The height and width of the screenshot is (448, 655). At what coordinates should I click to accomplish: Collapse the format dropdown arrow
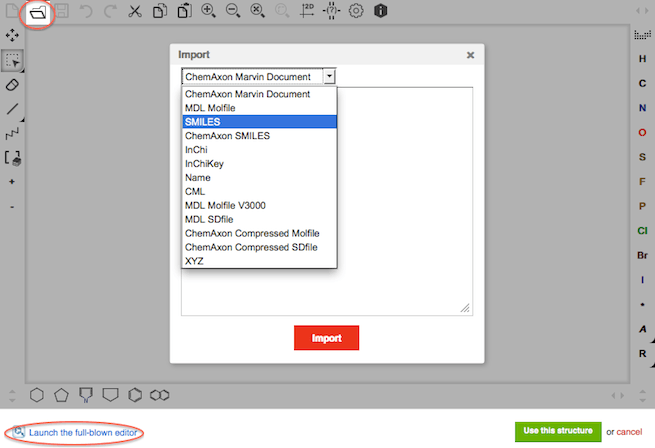pyautogui.click(x=330, y=76)
